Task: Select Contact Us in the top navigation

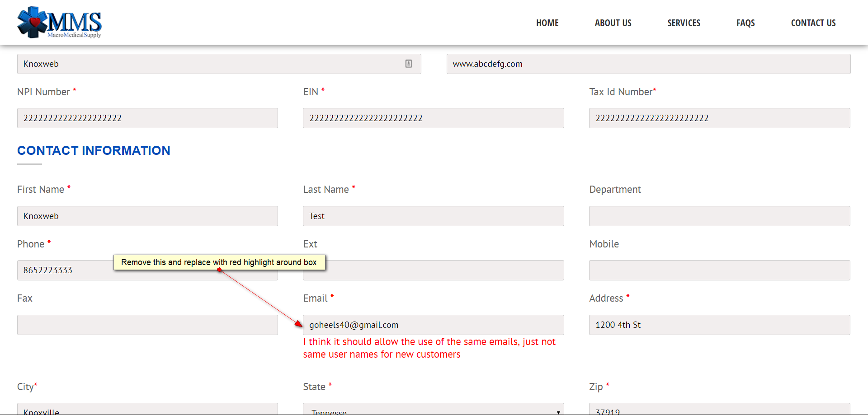Action: click(813, 23)
